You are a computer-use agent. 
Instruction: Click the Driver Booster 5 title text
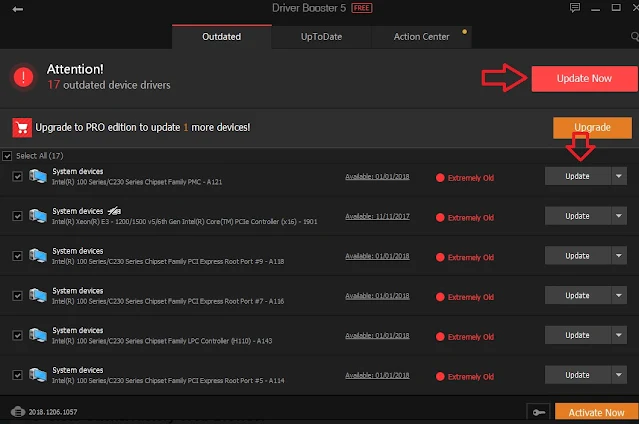coord(309,8)
